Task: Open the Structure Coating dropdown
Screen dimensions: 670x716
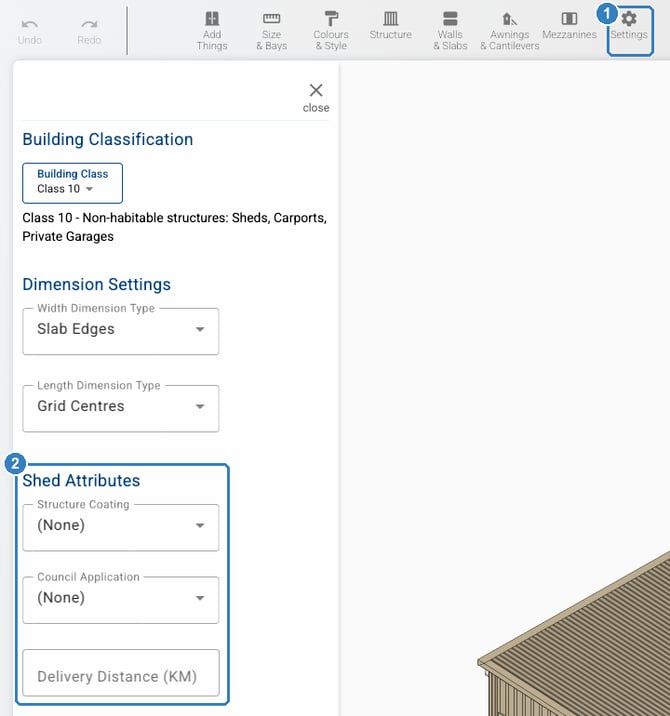Action: point(121,527)
